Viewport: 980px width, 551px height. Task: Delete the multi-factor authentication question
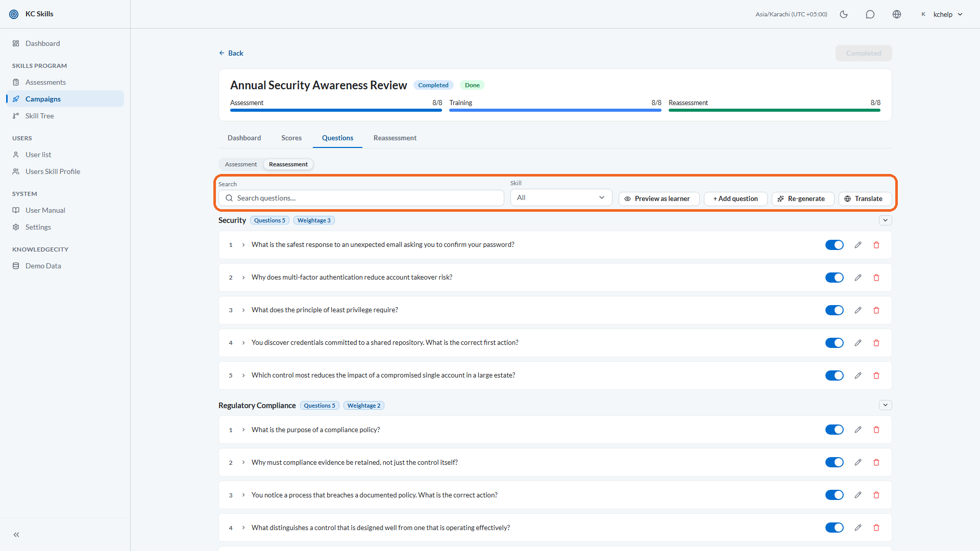click(x=876, y=278)
